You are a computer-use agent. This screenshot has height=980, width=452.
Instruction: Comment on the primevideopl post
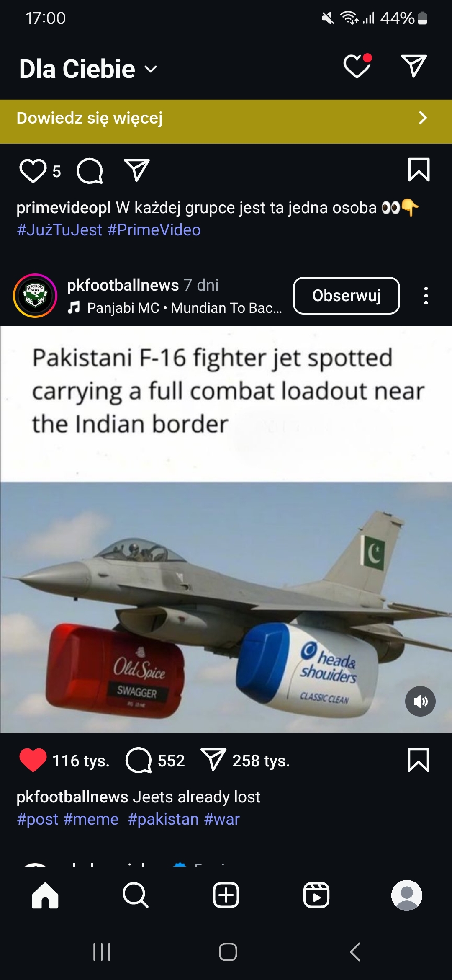(x=90, y=171)
